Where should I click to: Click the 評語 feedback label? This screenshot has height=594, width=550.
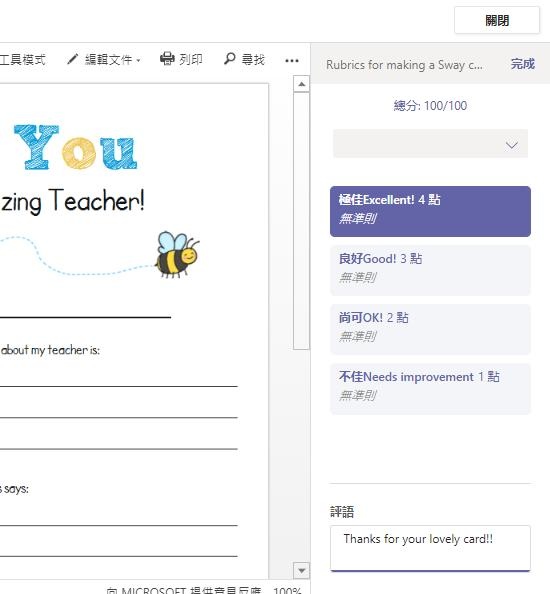pos(342,511)
